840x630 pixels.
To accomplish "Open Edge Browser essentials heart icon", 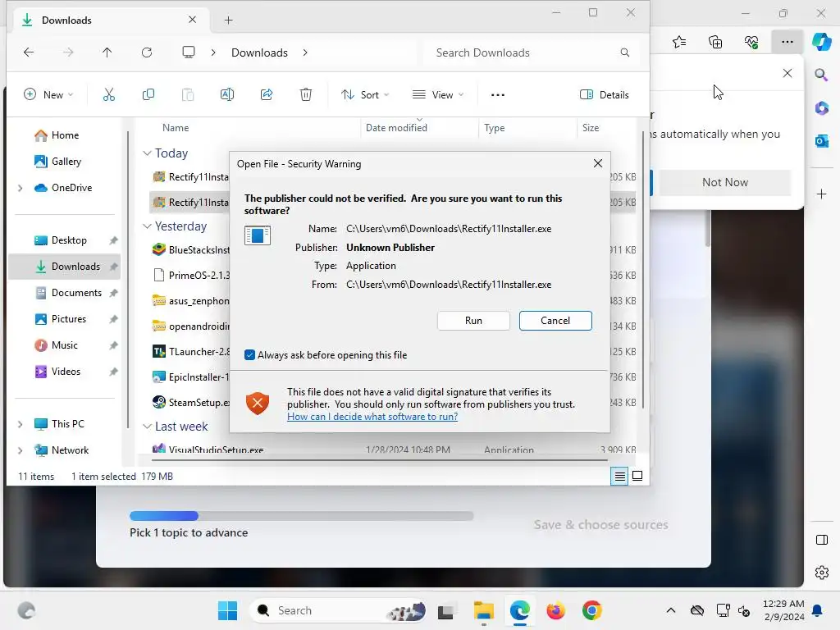I will [751, 42].
